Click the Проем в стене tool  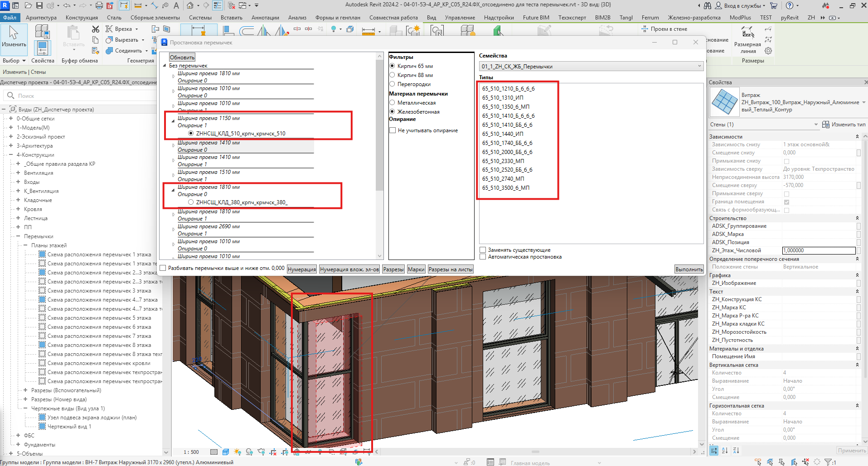pos(664,29)
